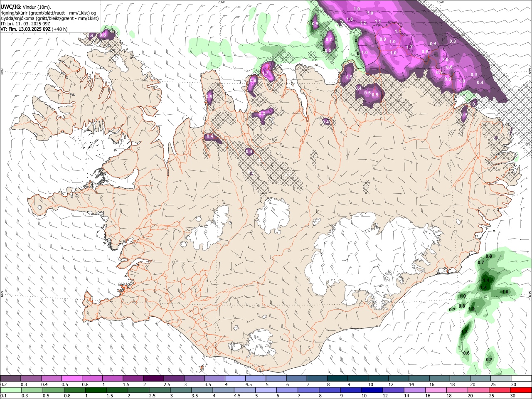Pick the darkest green swatch at rain value 1

(x=96, y=390)
